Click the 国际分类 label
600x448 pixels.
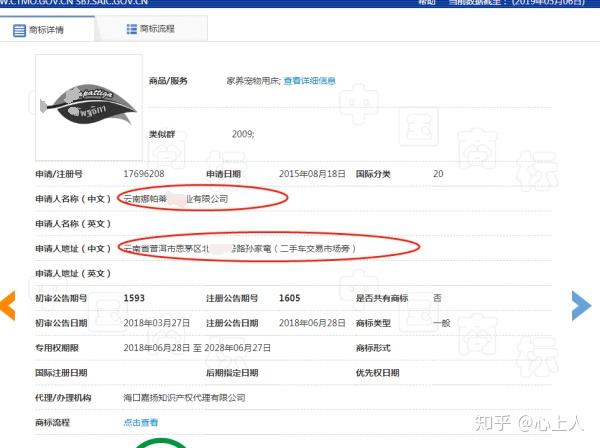pyautogui.click(x=373, y=174)
